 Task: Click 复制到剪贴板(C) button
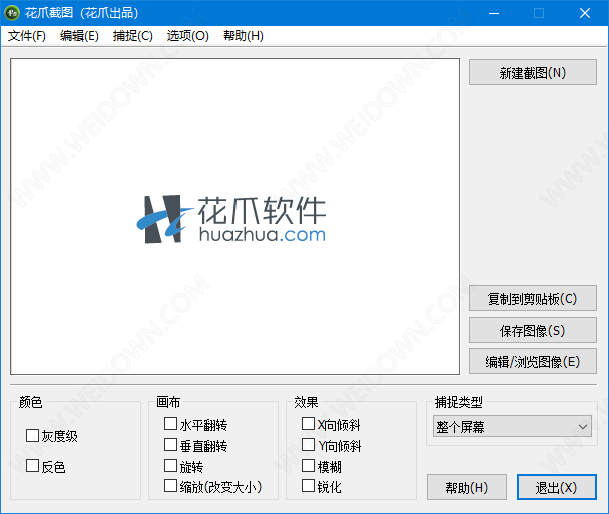tap(532, 299)
